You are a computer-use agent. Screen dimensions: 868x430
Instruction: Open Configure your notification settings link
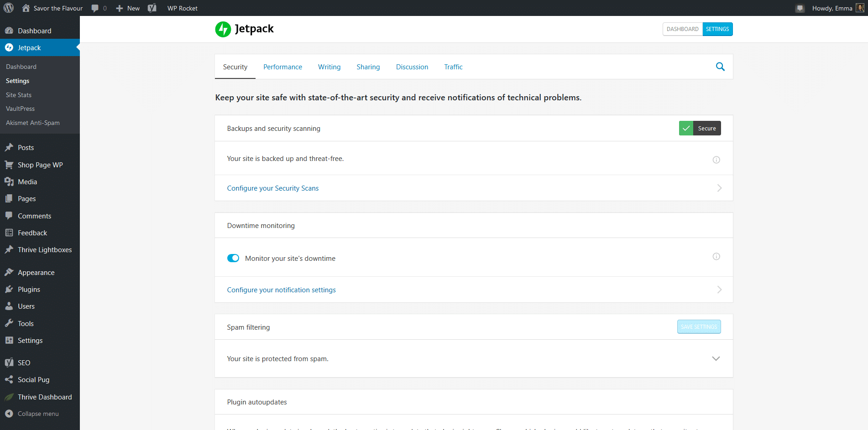point(281,290)
